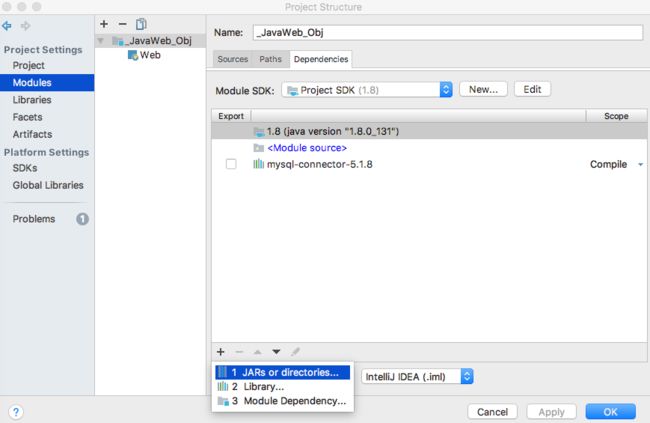Edit the dependency with pencil icon
The height and width of the screenshot is (423, 650).
(295, 352)
